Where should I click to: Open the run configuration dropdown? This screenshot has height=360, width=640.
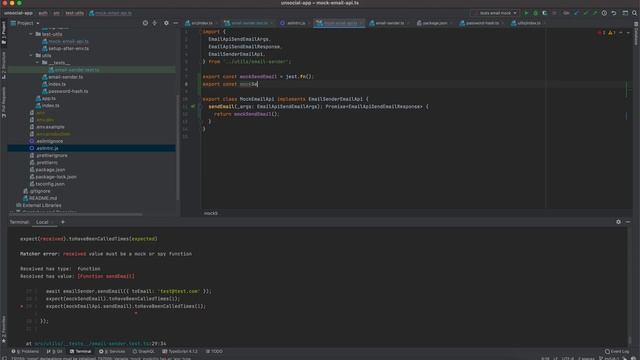coord(494,13)
